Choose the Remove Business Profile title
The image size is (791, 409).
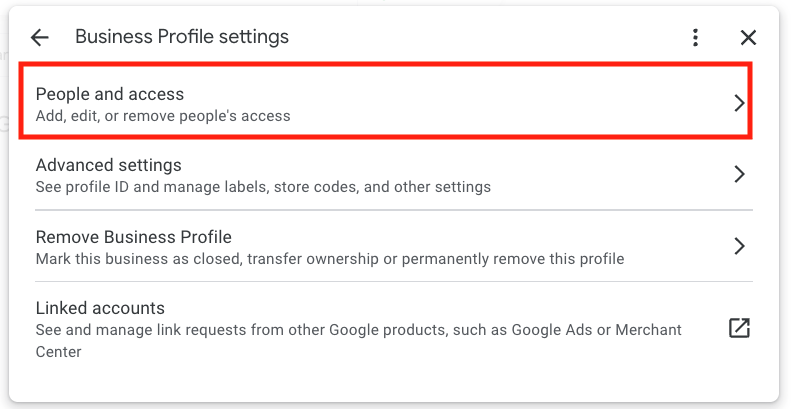(133, 237)
